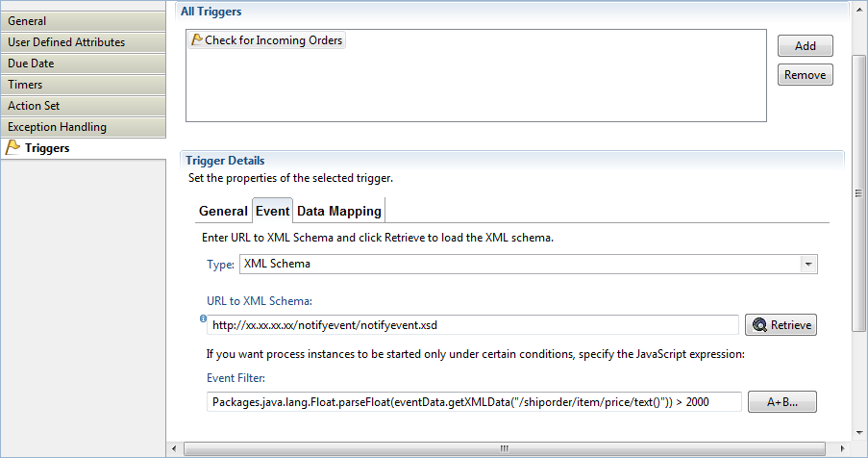868x458 pixels.
Task: Click the vertical scrollbar down arrow
Action: pos(858,433)
